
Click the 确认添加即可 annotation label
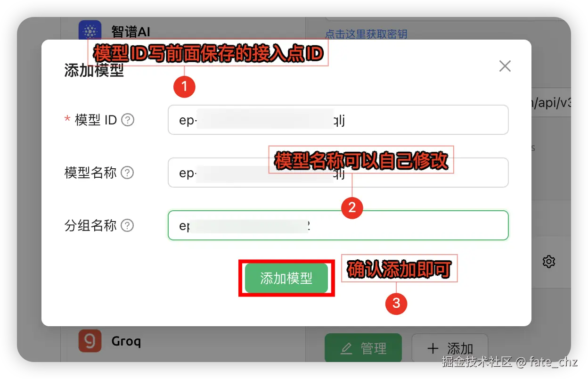399,269
